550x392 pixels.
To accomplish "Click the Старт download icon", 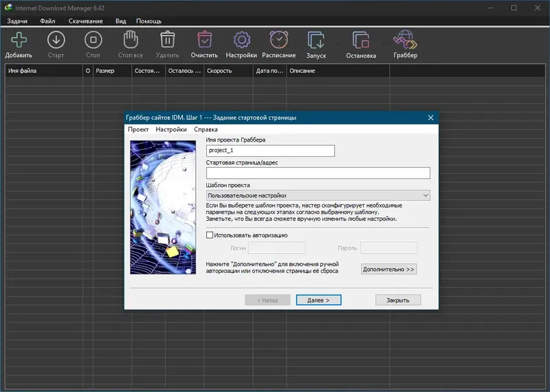I will 56,40.
